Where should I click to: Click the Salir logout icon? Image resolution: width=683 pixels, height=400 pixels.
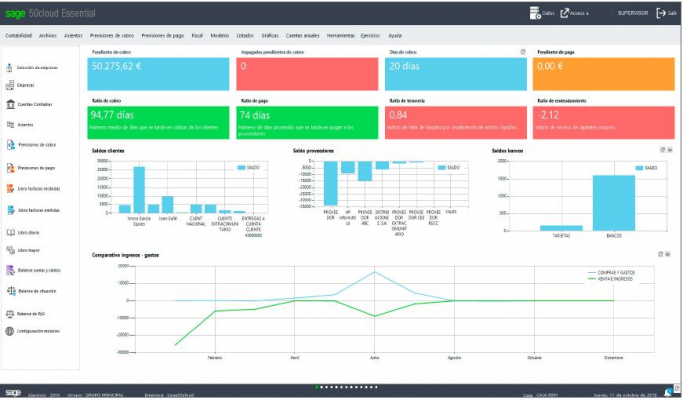coord(661,13)
